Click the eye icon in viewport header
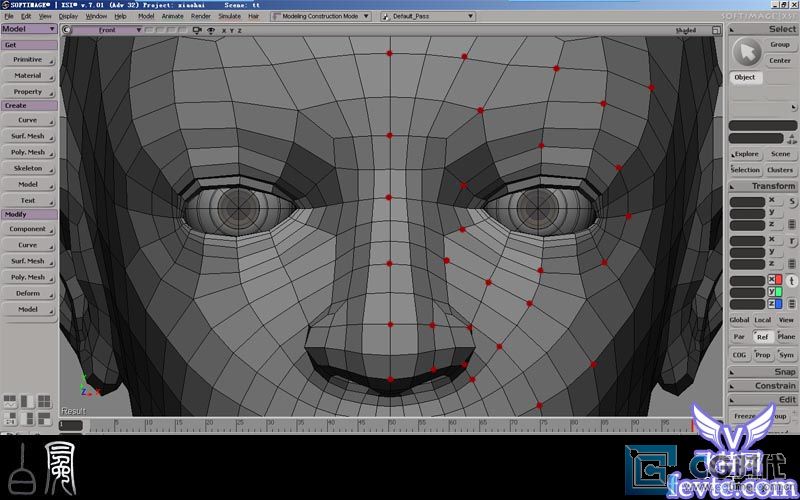The width and height of the screenshot is (800, 500). pos(210,30)
